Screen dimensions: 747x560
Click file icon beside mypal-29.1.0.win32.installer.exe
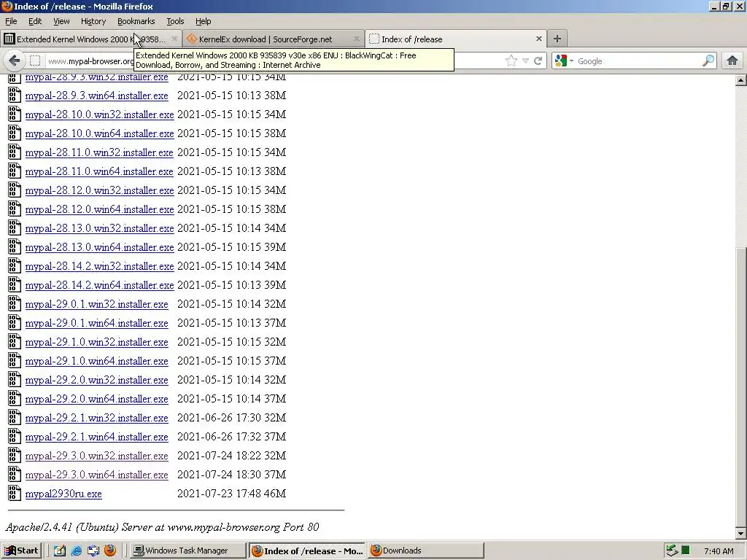point(15,342)
